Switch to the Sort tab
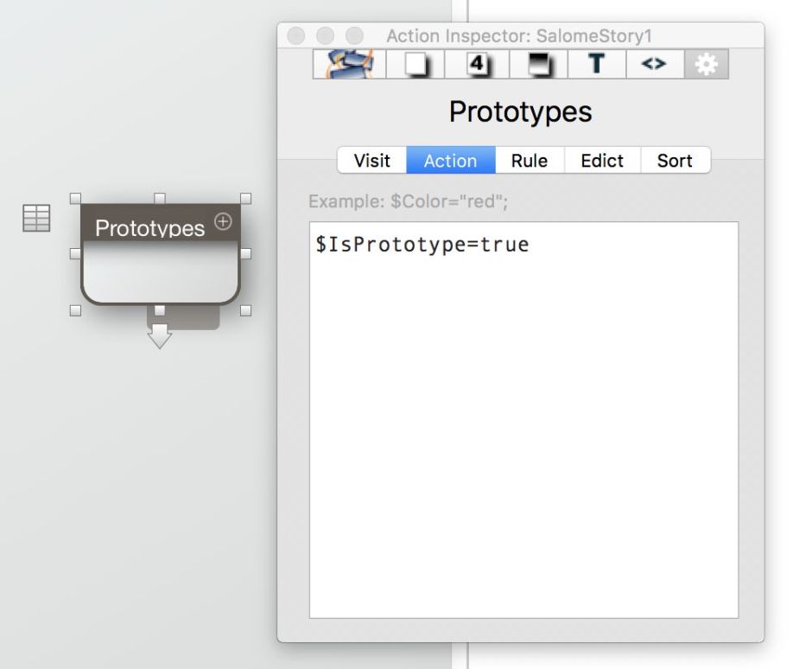 click(x=675, y=161)
